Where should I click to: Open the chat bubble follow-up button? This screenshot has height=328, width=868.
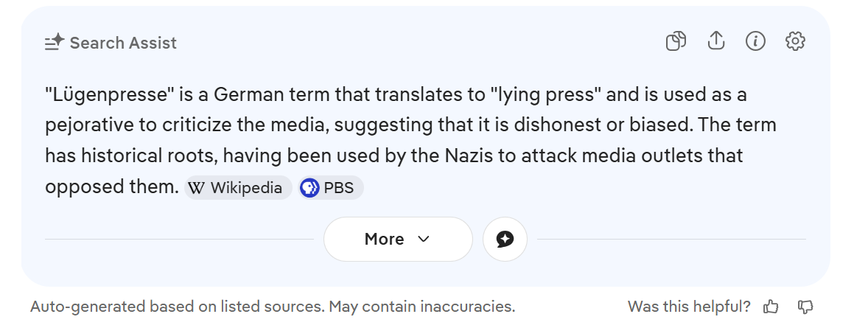point(505,239)
